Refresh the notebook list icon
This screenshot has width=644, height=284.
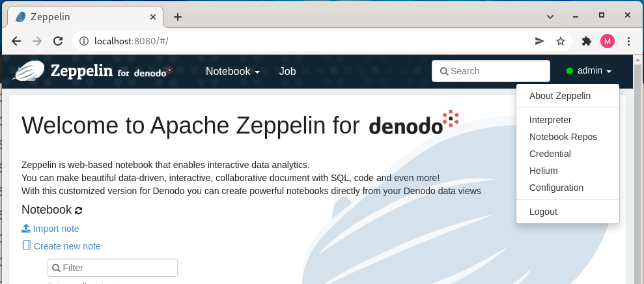(x=78, y=210)
